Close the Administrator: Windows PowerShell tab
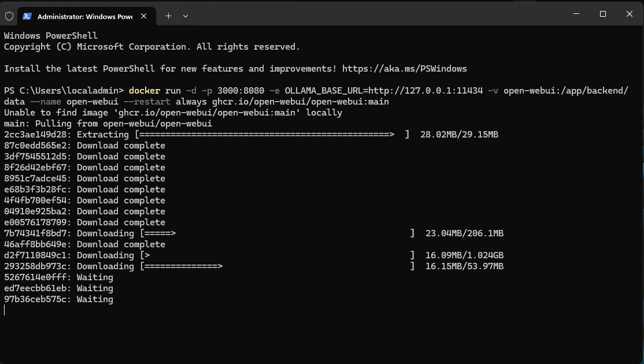 (x=144, y=16)
